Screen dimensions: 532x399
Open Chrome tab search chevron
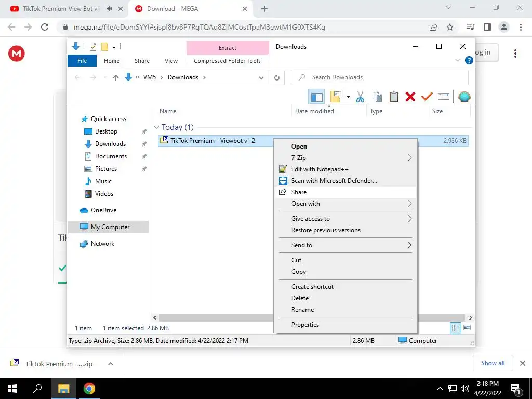pyautogui.click(x=448, y=7)
